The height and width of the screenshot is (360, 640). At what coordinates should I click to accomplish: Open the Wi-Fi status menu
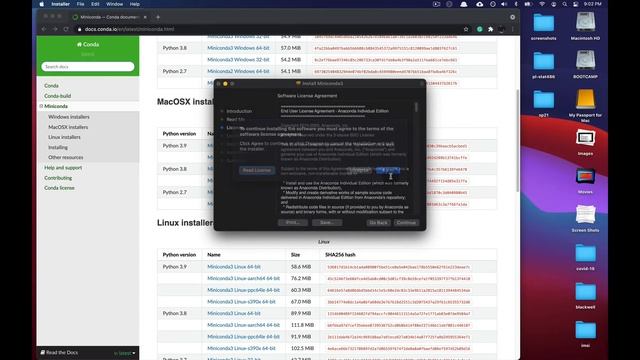click(542, 4)
